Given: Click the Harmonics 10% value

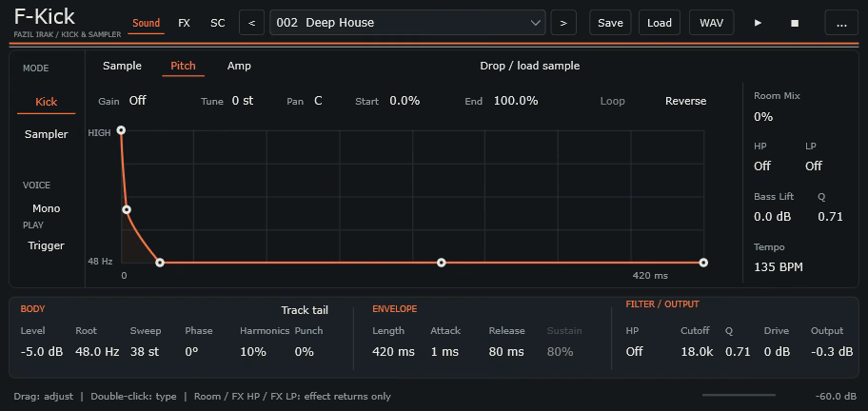Looking at the screenshot, I should 253,352.
